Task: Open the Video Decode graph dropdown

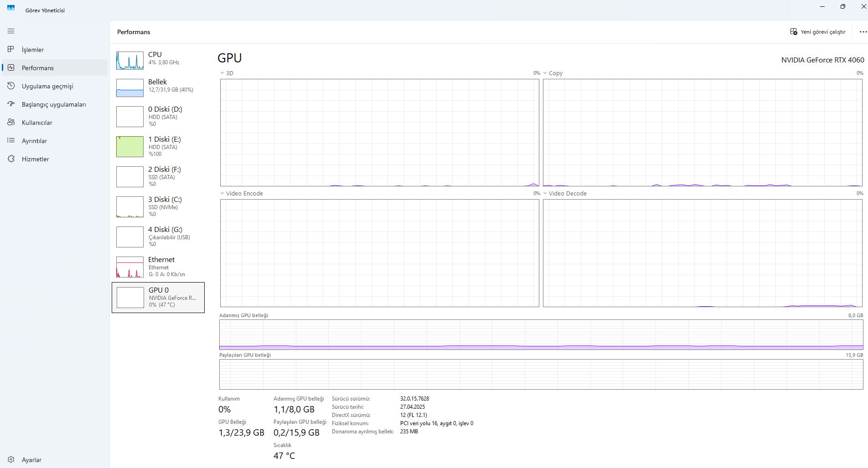Action: click(545, 193)
